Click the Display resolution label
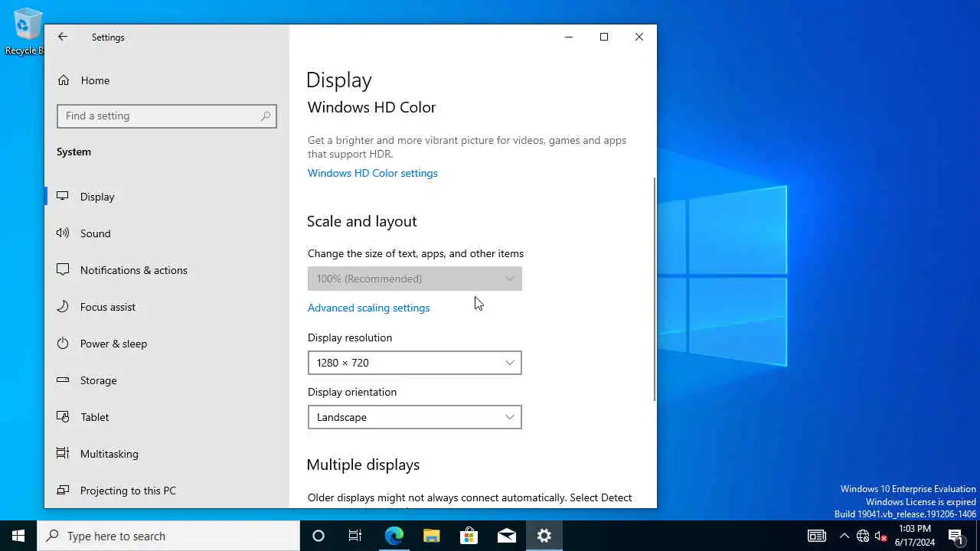The image size is (980, 551). (350, 337)
